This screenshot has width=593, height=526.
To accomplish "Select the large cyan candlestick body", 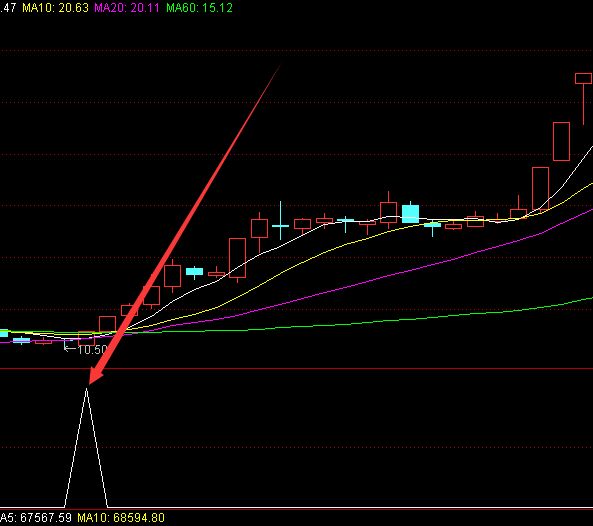I will [410, 214].
